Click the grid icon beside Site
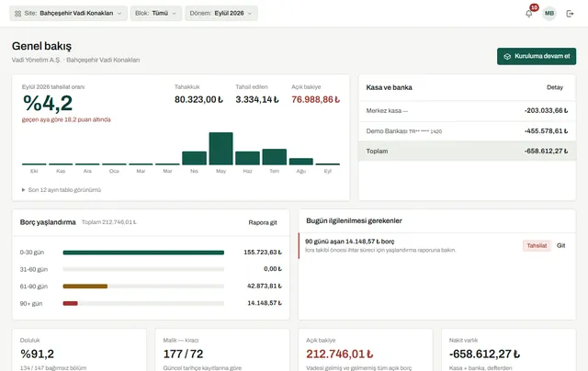Viewport: 588px width, 371px height. [17, 14]
